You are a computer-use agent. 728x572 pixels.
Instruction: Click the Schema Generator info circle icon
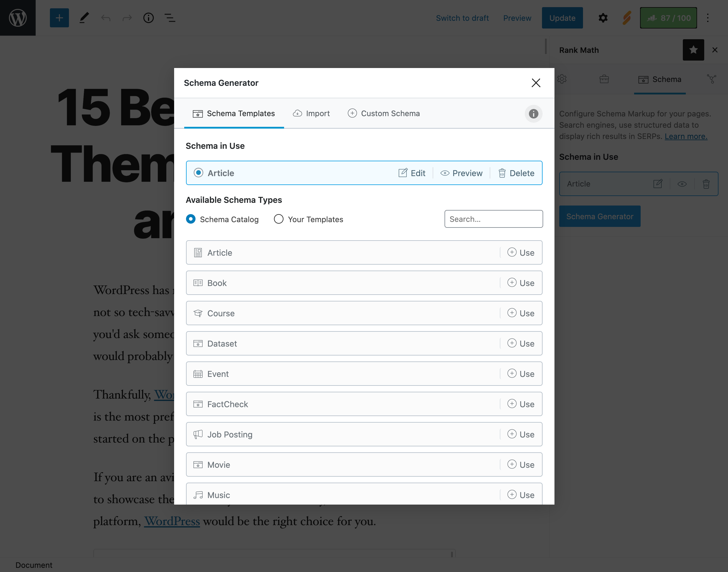[534, 113]
